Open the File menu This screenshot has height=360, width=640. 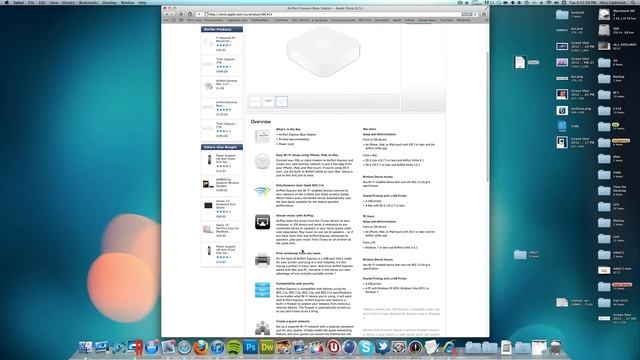(31, 2)
